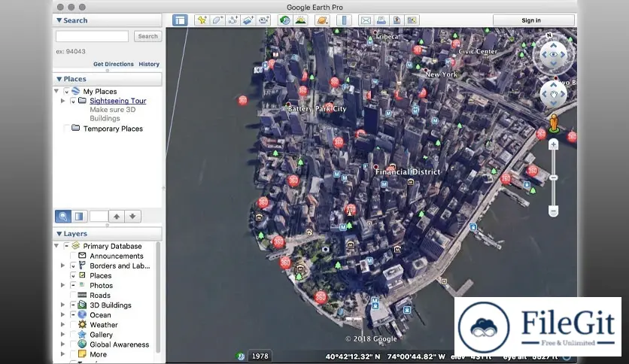
Task: Toggle the Temporary Places checkbox
Action: [67, 129]
